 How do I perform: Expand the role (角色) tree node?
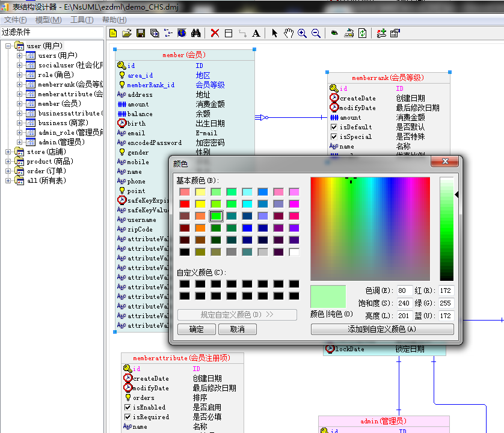(x=20, y=75)
